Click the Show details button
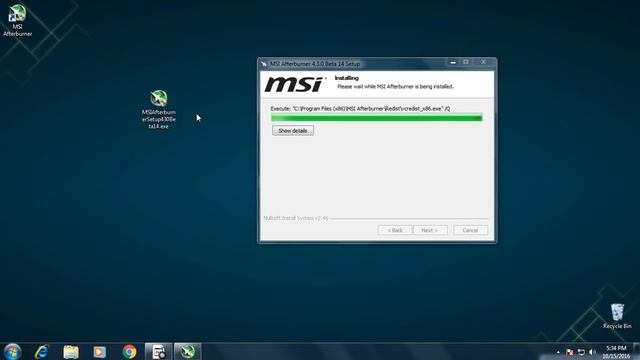The image size is (640, 360). (293, 131)
